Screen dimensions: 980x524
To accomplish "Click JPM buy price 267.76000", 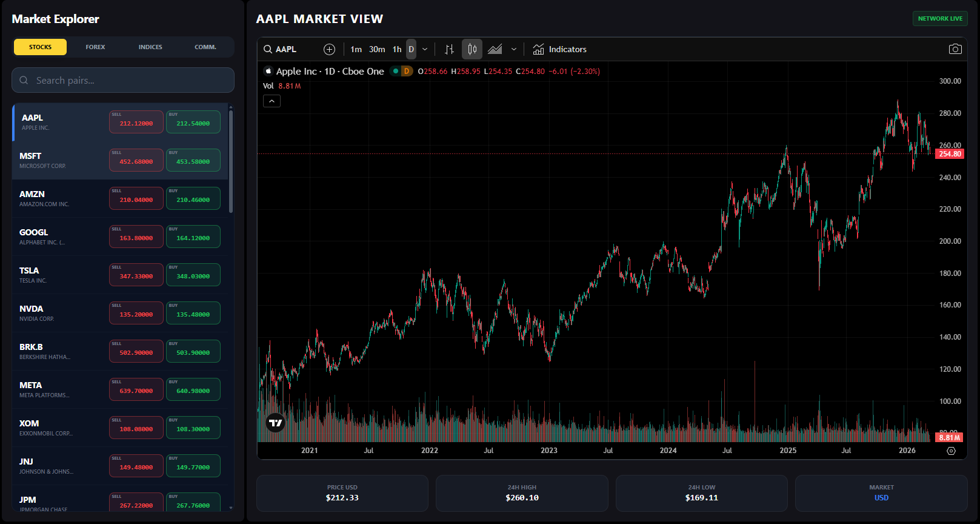I will coord(193,503).
